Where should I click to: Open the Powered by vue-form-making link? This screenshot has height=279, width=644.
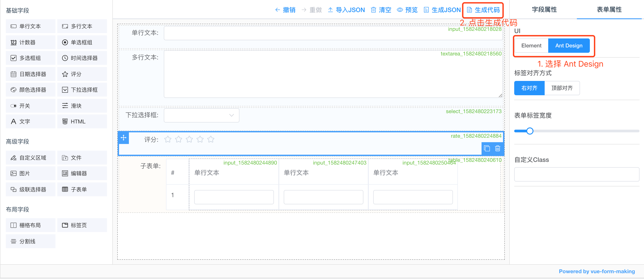point(597,271)
